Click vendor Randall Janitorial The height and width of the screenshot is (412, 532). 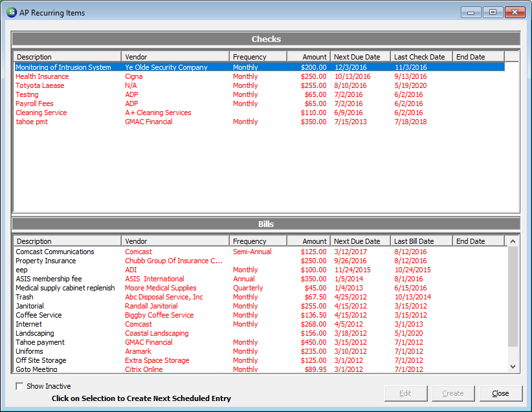click(x=151, y=306)
